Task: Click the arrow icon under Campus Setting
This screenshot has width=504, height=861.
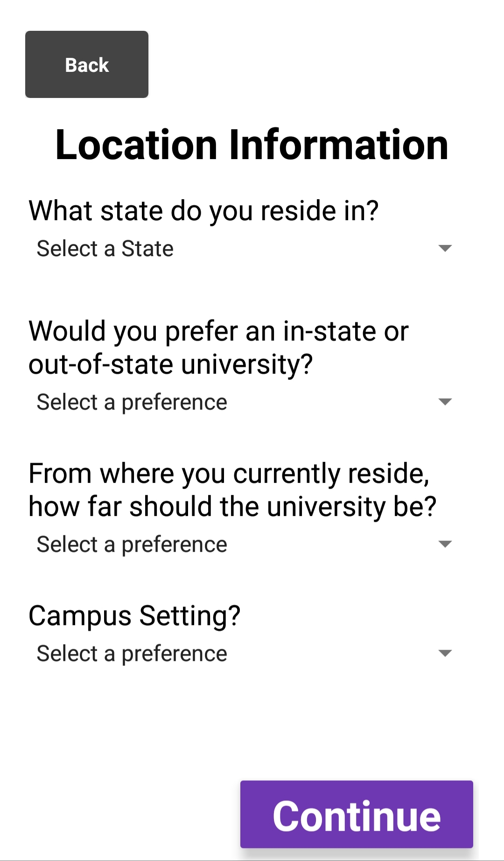Action: pyautogui.click(x=445, y=653)
